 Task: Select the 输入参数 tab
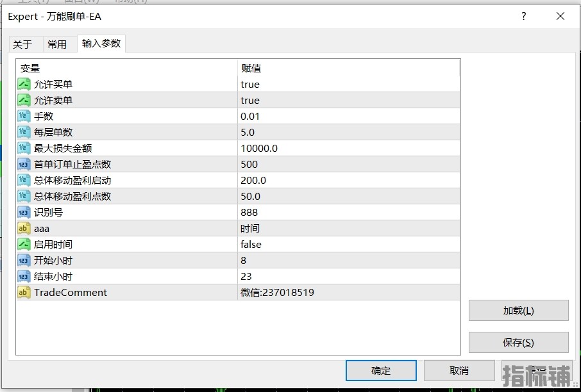pyautogui.click(x=101, y=44)
